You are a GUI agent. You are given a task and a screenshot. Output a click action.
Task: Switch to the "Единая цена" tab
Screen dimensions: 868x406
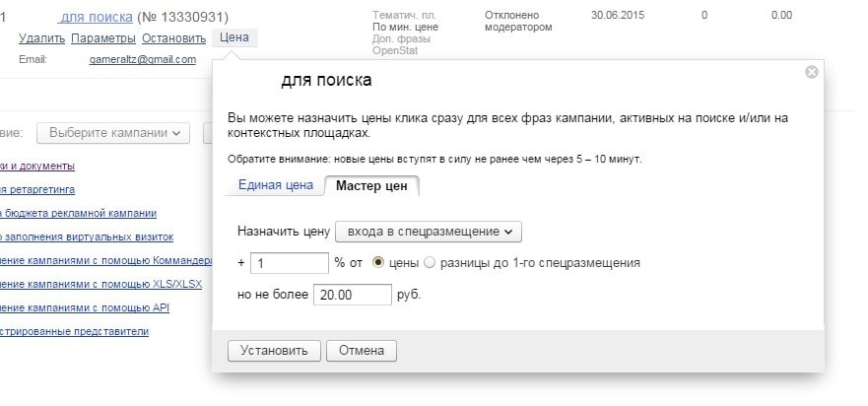276,185
